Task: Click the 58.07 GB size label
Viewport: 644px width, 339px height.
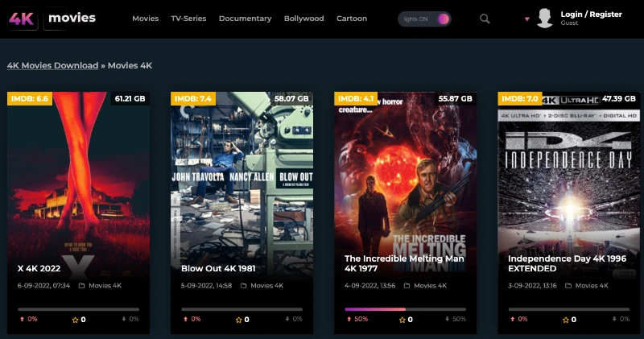Action: 291,98
